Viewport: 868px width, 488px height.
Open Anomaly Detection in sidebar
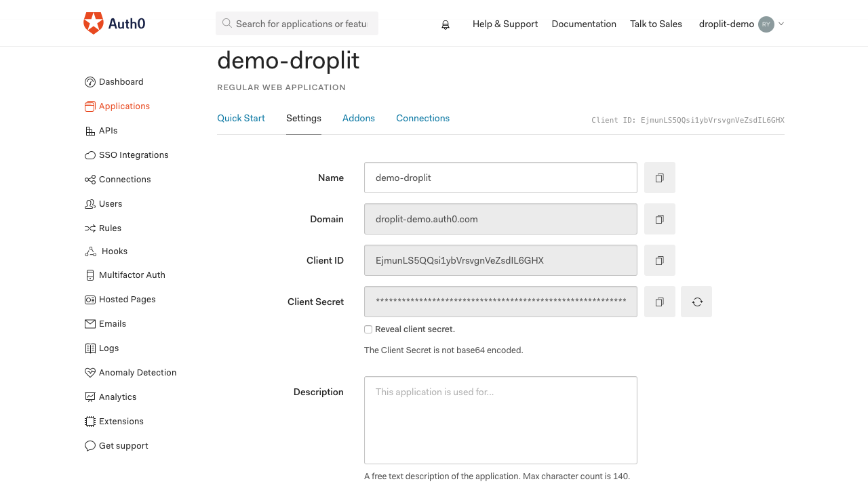tap(138, 373)
